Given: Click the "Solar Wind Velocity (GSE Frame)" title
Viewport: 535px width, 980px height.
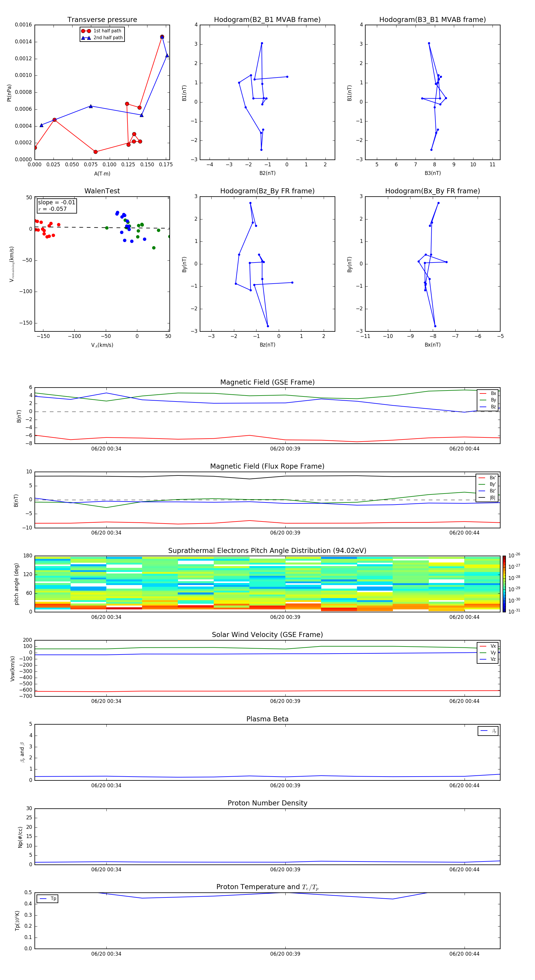Looking at the screenshot, I should click(267, 635).
